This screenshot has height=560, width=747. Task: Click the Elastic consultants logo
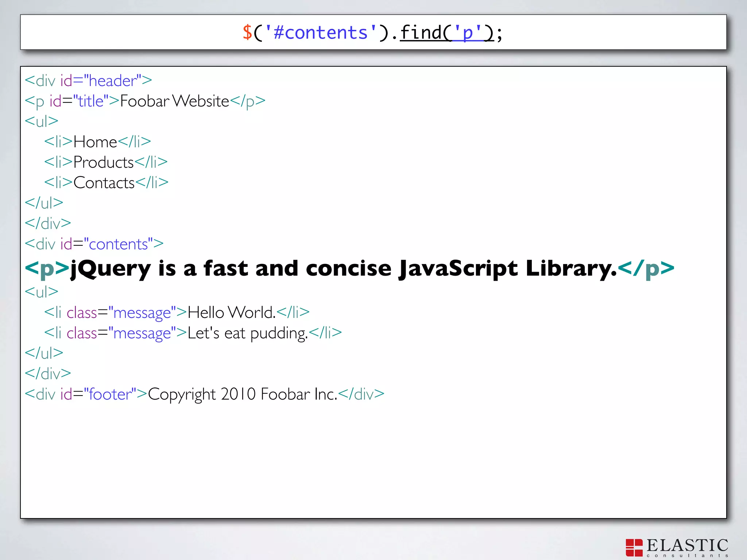[677, 548]
